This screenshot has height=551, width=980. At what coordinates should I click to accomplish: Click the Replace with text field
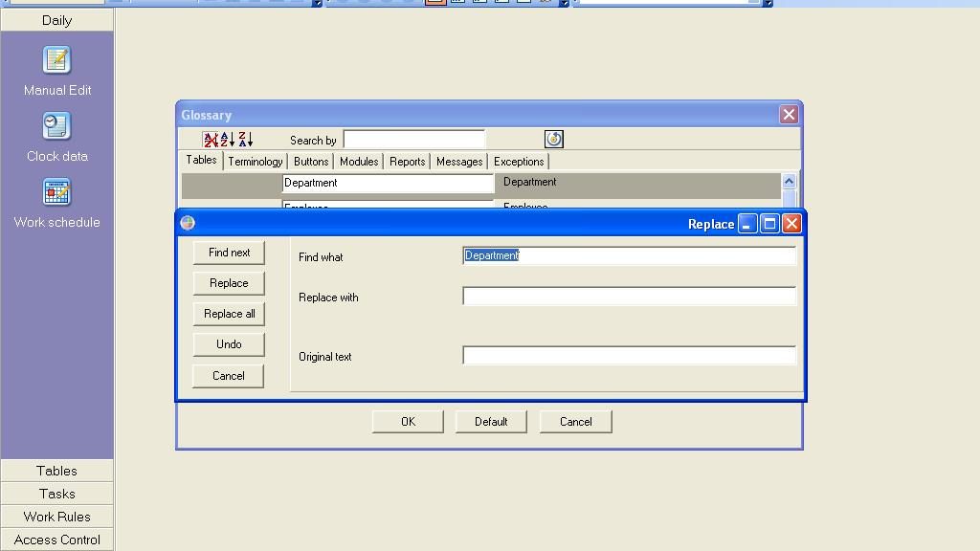(629, 297)
